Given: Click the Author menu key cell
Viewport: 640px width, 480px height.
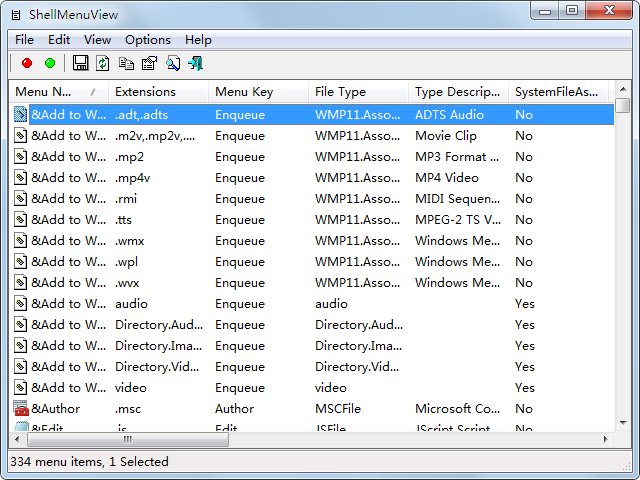Looking at the screenshot, I should point(234,409).
